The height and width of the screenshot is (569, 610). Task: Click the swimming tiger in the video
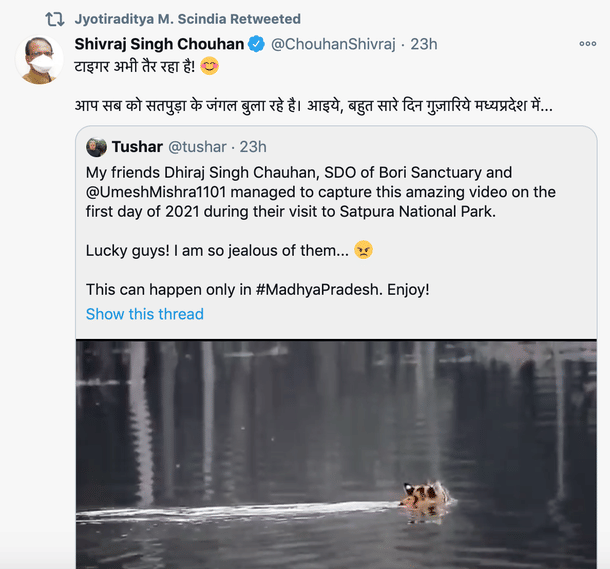coord(425,497)
